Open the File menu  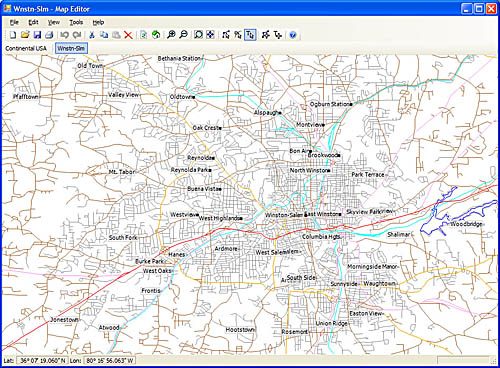pos(14,22)
